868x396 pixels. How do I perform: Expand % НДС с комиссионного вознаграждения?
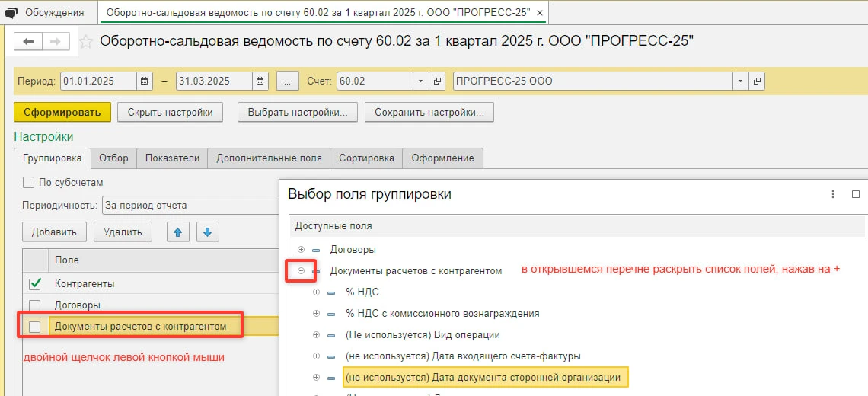pyautogui.click(x=317, y=314)
